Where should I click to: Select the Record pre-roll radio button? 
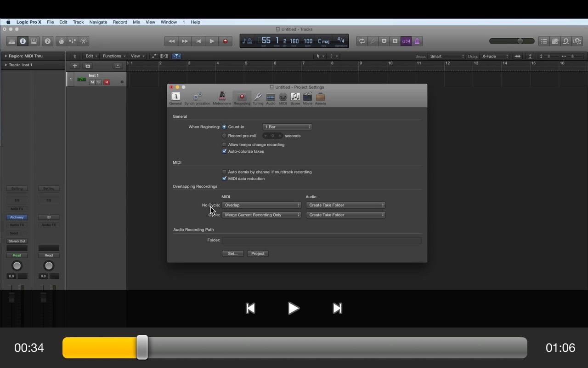pyautogui.click(x=224, y=136)
